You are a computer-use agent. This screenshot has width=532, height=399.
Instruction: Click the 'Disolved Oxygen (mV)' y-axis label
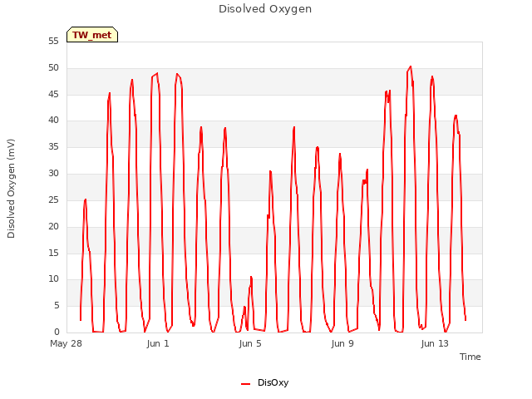pyautogui.click(x=11, y=189)
